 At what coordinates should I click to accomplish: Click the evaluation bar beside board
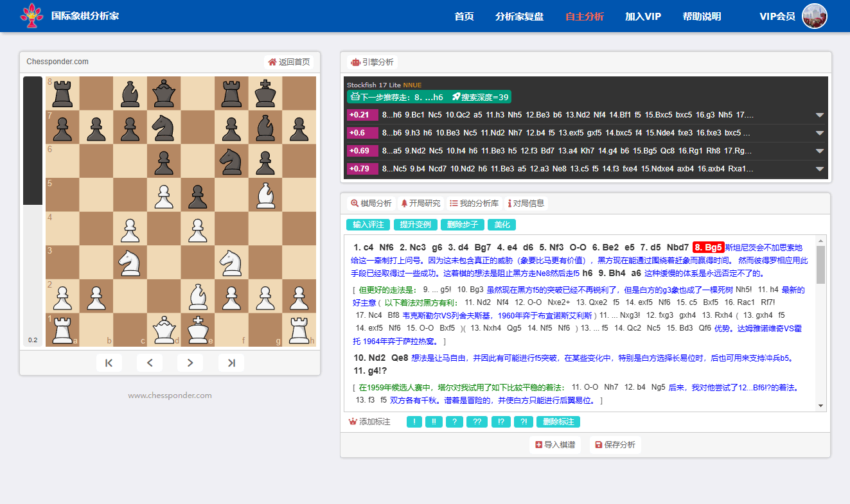point(33,212)
